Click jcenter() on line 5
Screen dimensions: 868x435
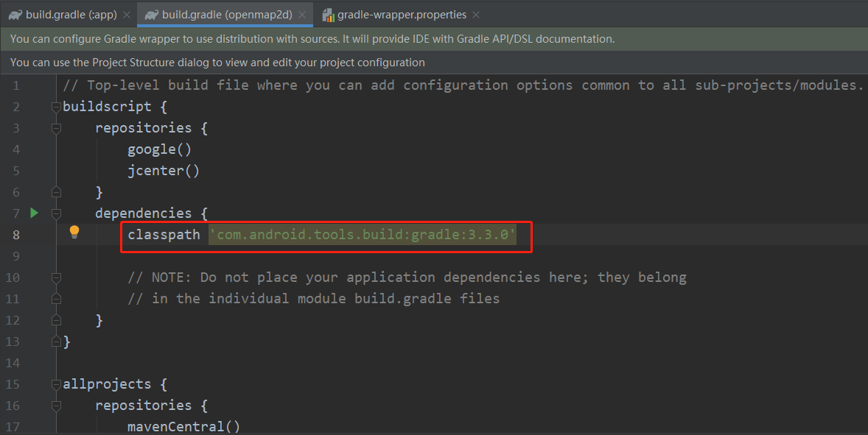(x=164, y=171)
